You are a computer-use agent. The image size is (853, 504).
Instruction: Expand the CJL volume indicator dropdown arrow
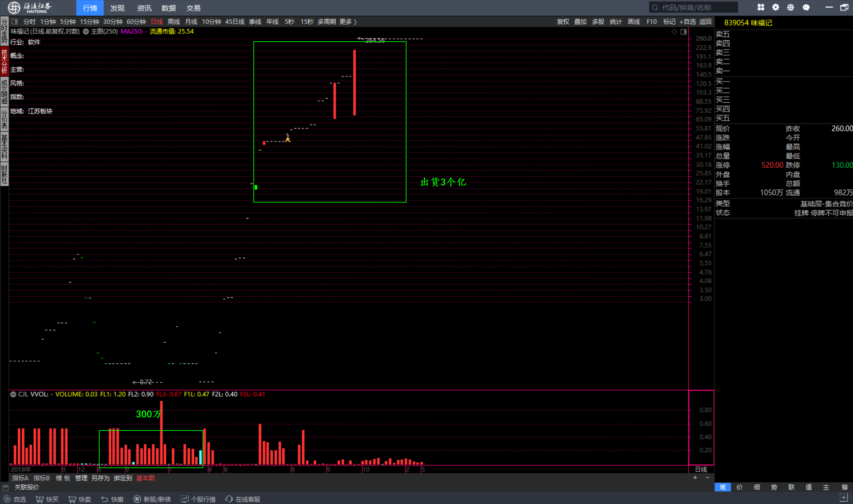[13, 394]
